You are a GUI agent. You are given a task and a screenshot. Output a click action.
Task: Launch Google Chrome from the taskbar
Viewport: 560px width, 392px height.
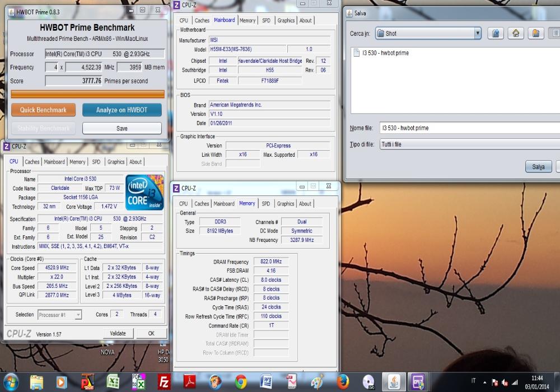pos(241,382)
